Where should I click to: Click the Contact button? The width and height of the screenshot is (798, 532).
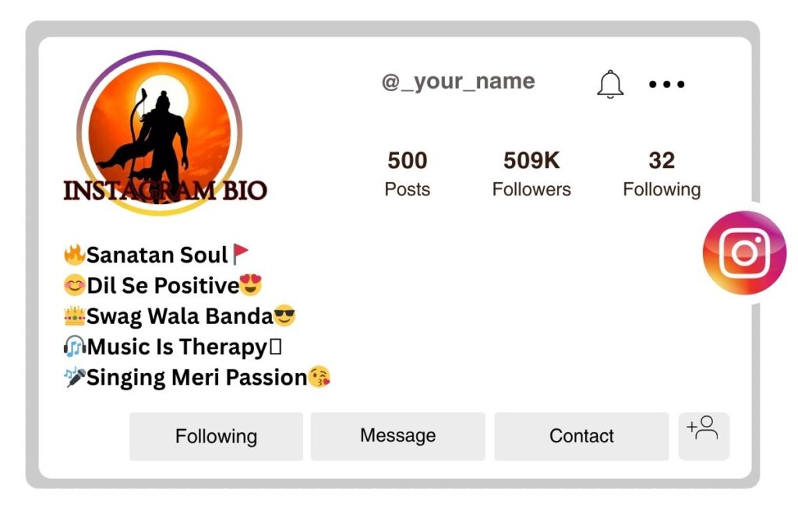[x=581, y=436]
